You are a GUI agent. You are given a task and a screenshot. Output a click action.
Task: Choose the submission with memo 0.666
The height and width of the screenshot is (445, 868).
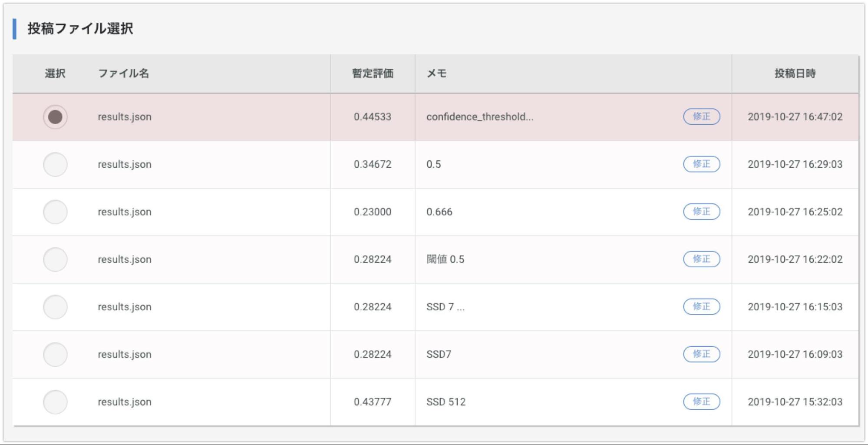(x=55, y=212)
